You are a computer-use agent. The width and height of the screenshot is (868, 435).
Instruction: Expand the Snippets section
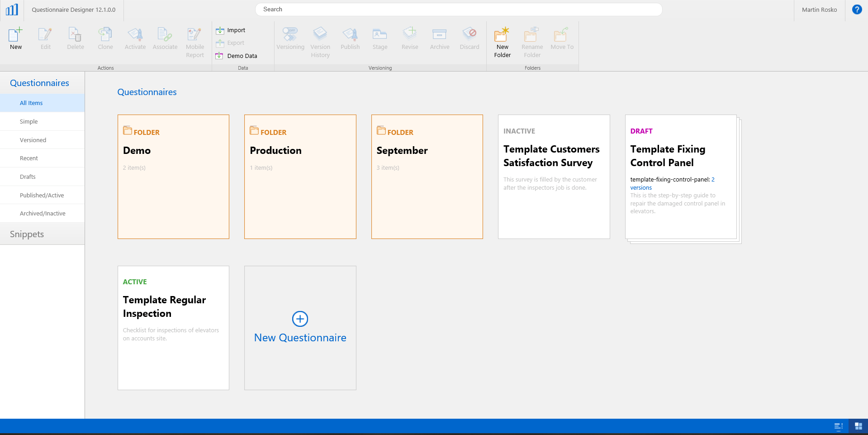pyautogui.click(x=42, y=234)
